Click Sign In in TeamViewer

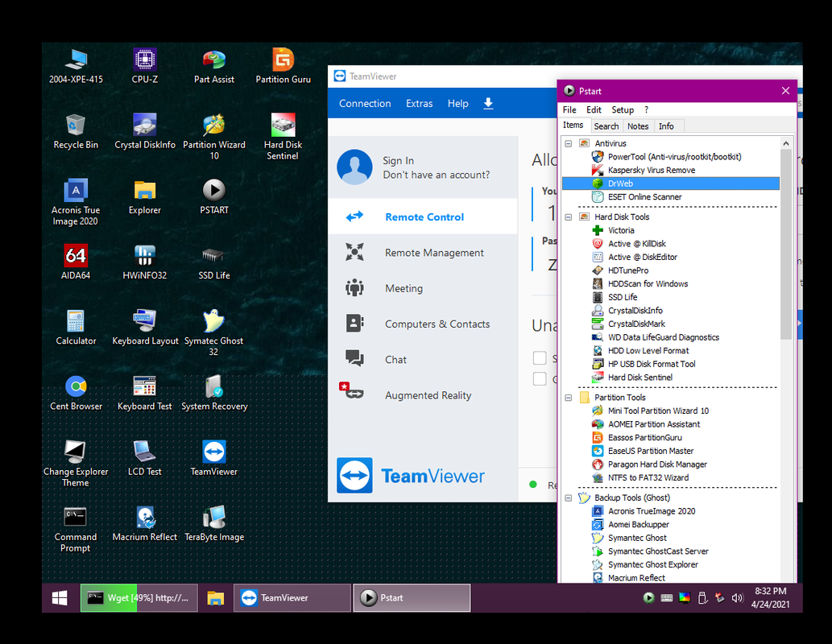(399, 161)
